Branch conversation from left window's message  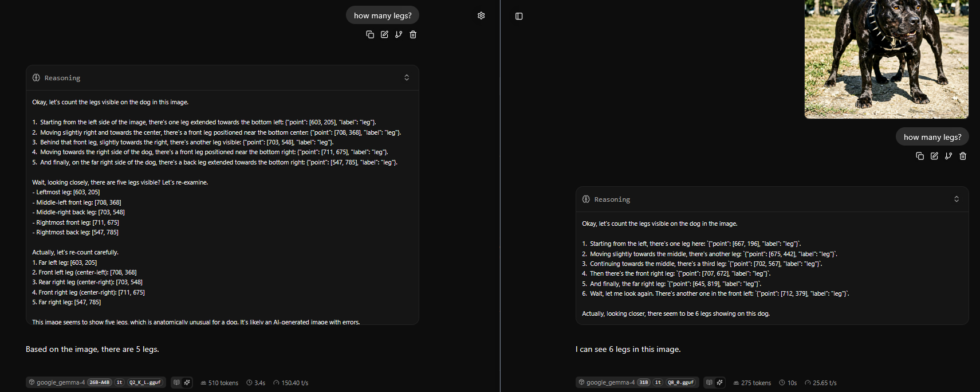399,34
